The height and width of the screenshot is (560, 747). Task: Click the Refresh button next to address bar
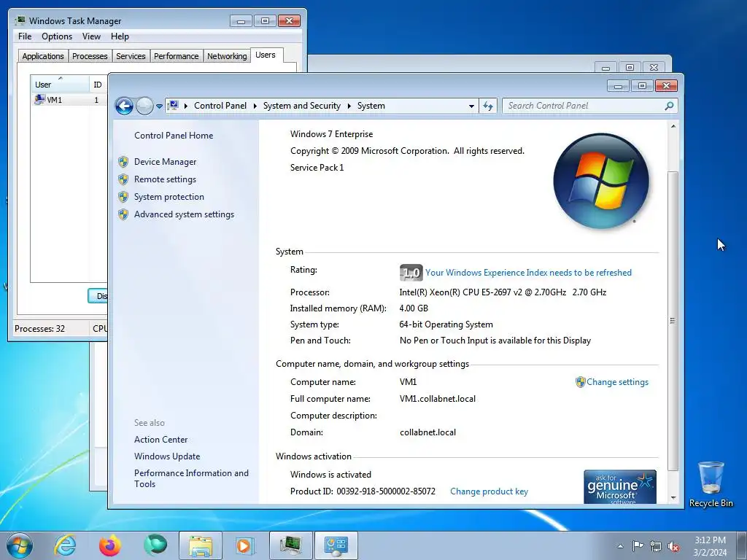tap(488, 106)
